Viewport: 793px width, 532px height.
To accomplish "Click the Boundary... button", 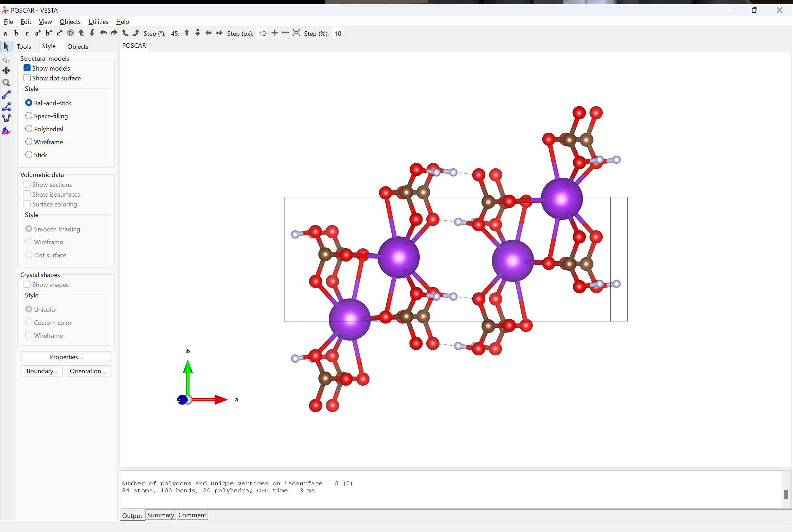I will (42, 371).
